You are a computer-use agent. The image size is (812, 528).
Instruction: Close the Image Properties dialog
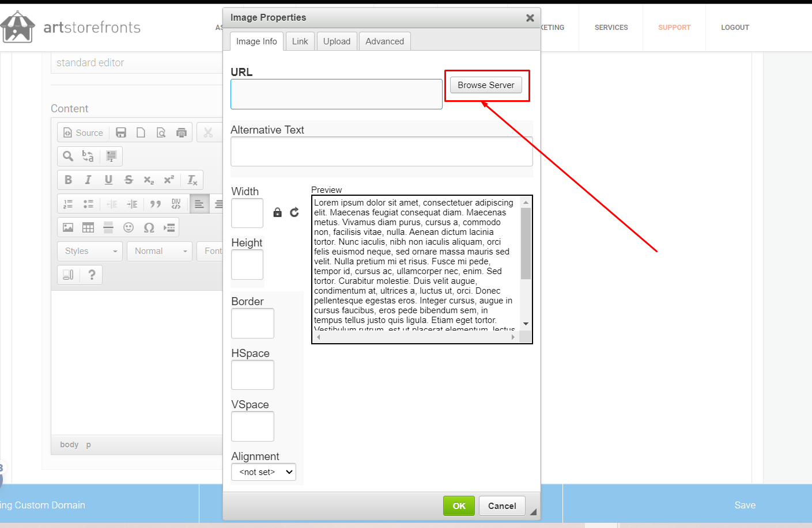point(530,18)
